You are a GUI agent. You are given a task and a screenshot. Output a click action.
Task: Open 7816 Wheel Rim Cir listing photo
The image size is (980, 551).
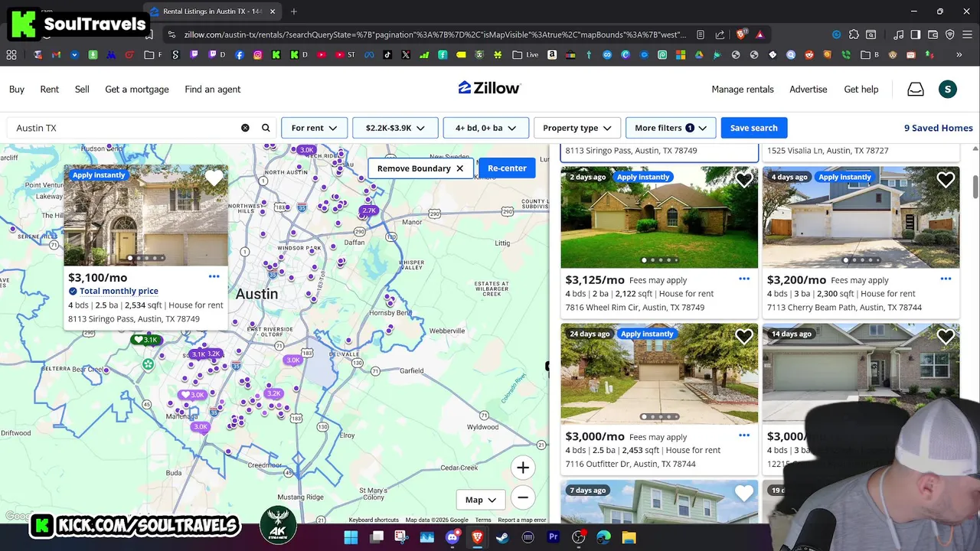659,217
